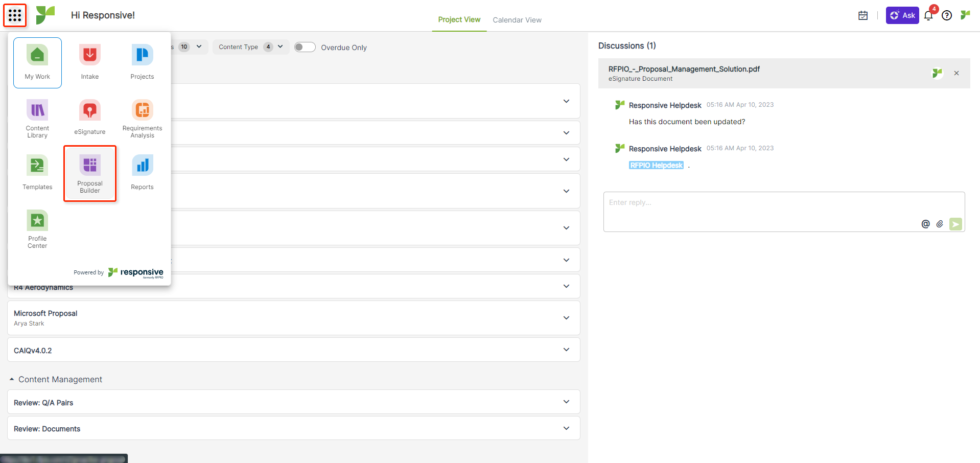Click the Responsive logo beside the greeting
The width and height of the screenshot is (980, 463).
45,15
